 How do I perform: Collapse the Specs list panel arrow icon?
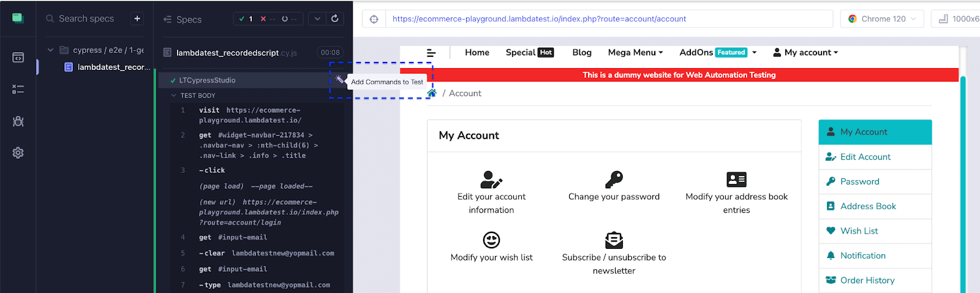[x=167, y=20]
